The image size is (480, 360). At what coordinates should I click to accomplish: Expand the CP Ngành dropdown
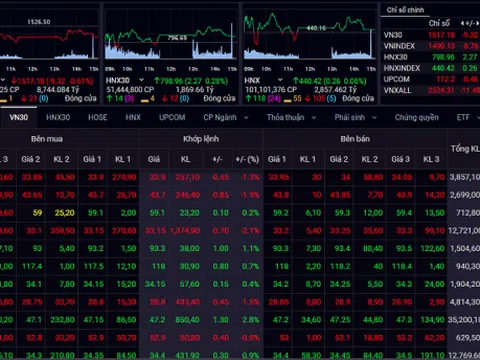[246, 117]
